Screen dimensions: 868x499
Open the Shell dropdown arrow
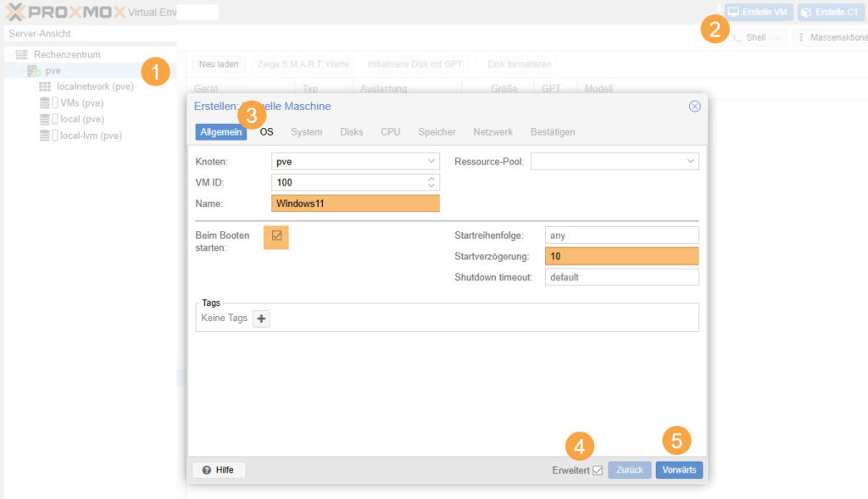[777, 38]
